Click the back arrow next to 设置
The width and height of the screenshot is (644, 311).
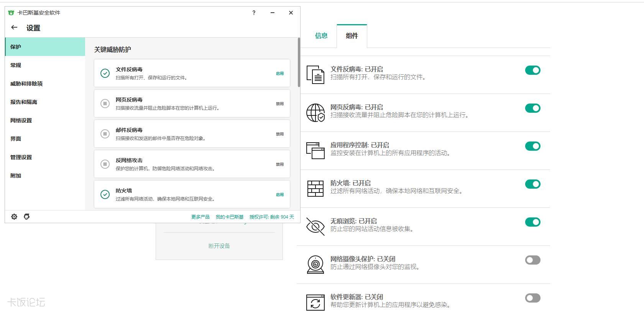click(14, 28)
